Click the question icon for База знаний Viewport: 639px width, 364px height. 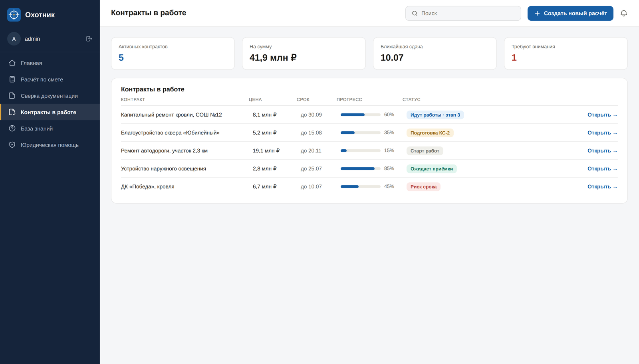[12, 129]
